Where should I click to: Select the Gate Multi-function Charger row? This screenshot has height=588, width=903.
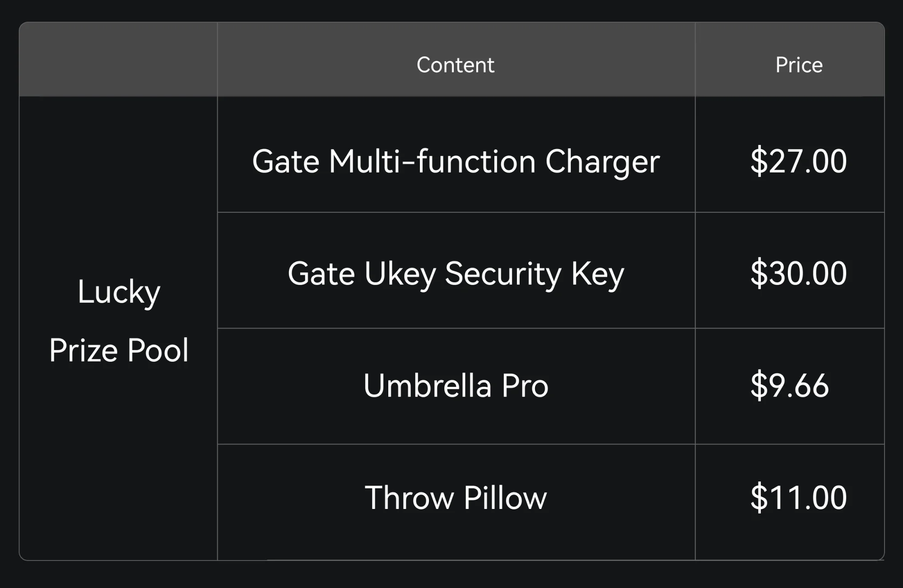click(456, 161)
